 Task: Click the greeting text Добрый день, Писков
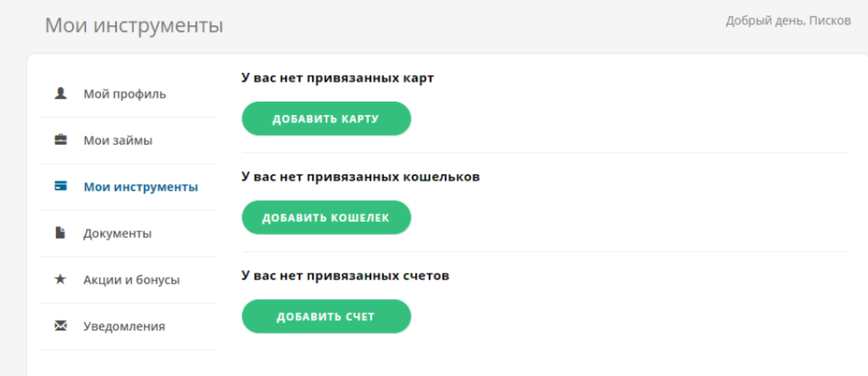click(x=788, y=20)
